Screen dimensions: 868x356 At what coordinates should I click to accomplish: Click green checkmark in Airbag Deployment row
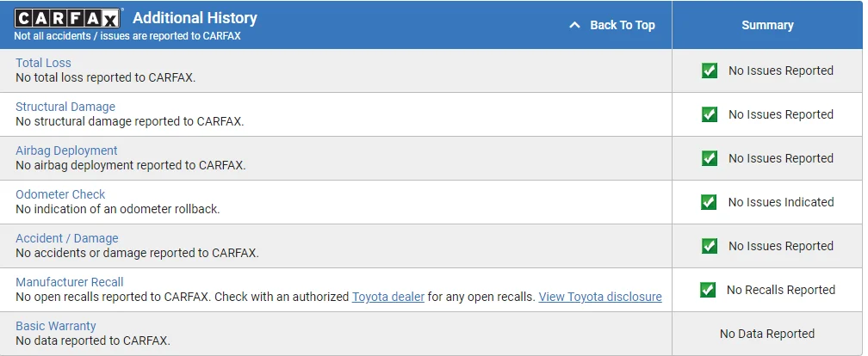point(710,158)
